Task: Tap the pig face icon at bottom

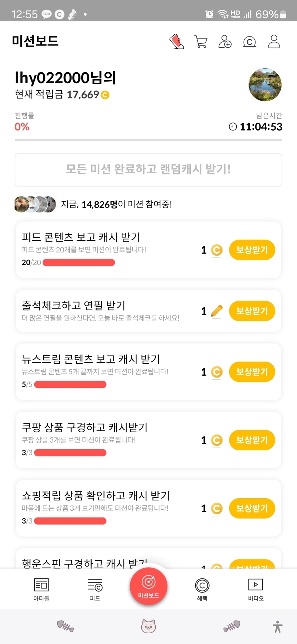Action: (148, 626)
